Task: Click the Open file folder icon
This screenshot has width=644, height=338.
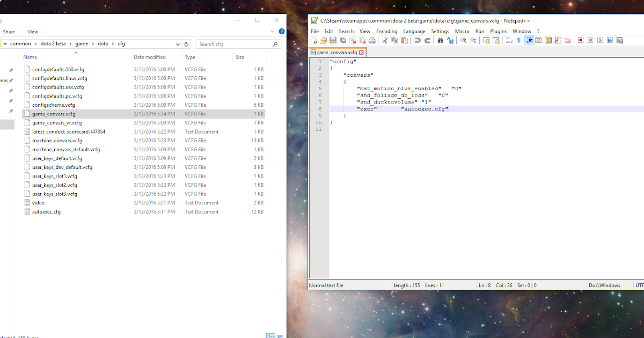Action: (323, 40)
